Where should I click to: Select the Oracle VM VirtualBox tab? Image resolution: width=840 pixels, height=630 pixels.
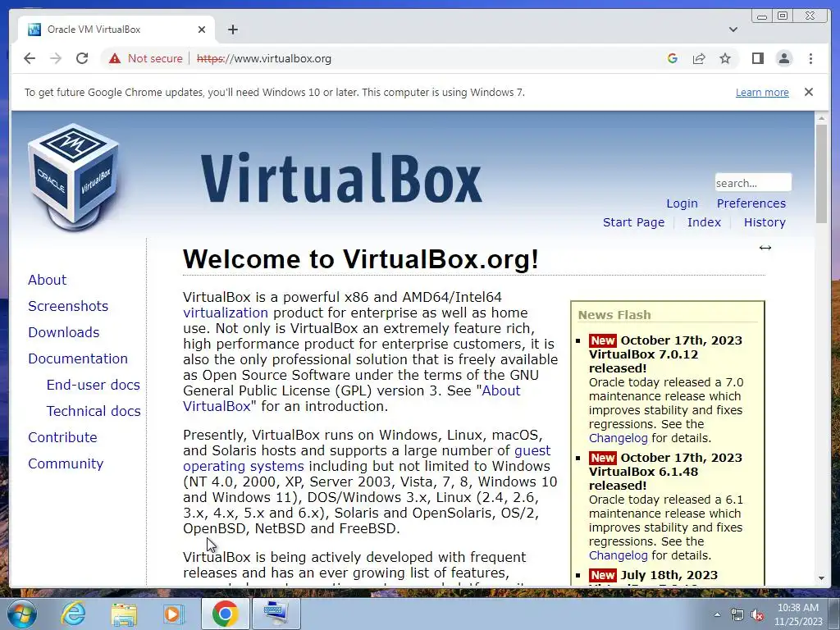coord(116,30)
